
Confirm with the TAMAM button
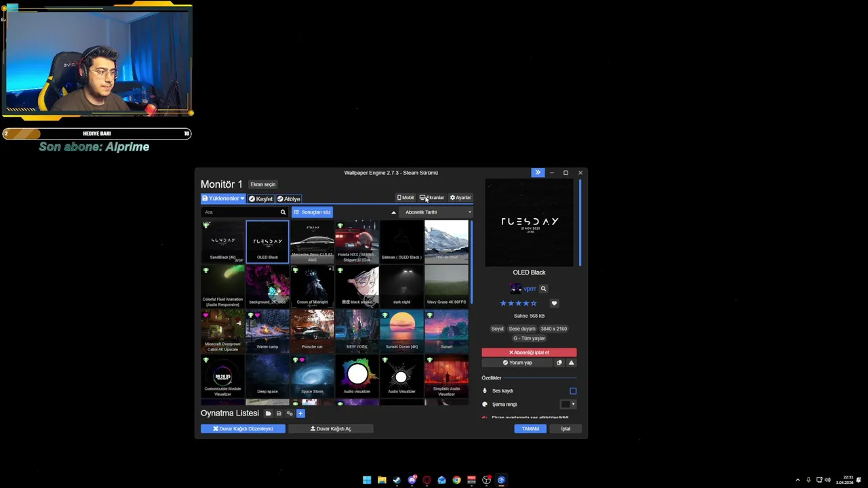click(x=530, y=428)
